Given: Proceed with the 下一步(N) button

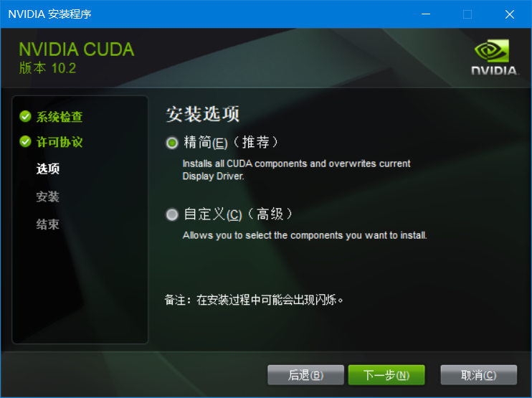Looking at the screenshot, I should pyautogui.click(x=386, y=375).
